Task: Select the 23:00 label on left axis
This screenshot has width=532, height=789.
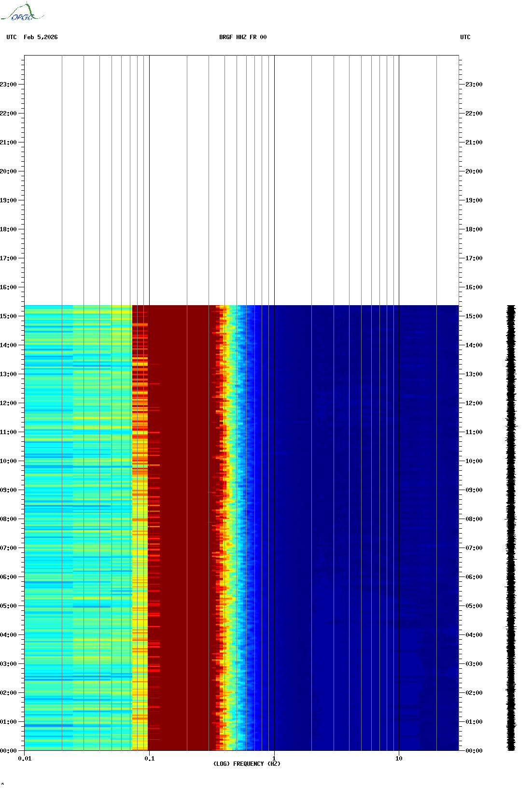Action: [x=8, y=85]
